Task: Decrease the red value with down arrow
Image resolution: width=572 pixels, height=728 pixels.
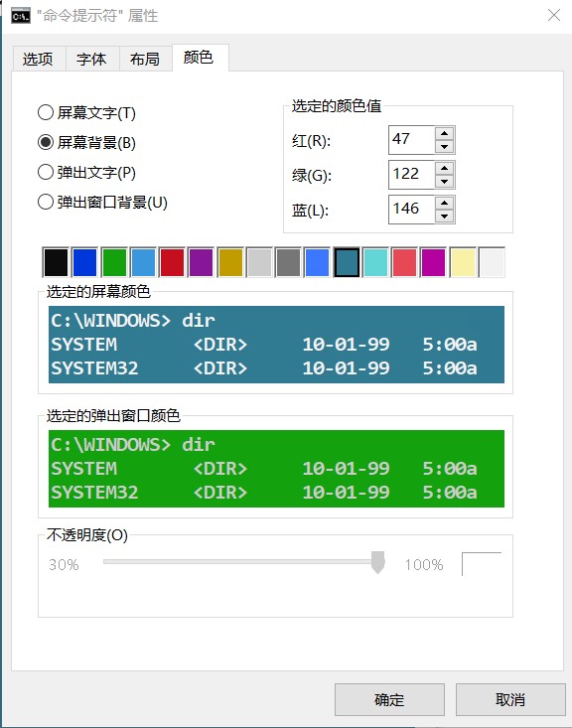Action: point(444,147)
